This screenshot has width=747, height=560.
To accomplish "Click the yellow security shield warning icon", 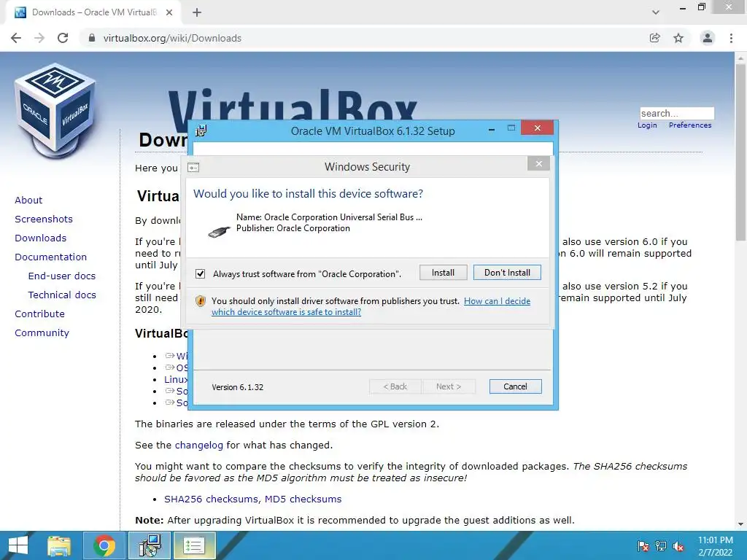I will (x=201, y=301).
